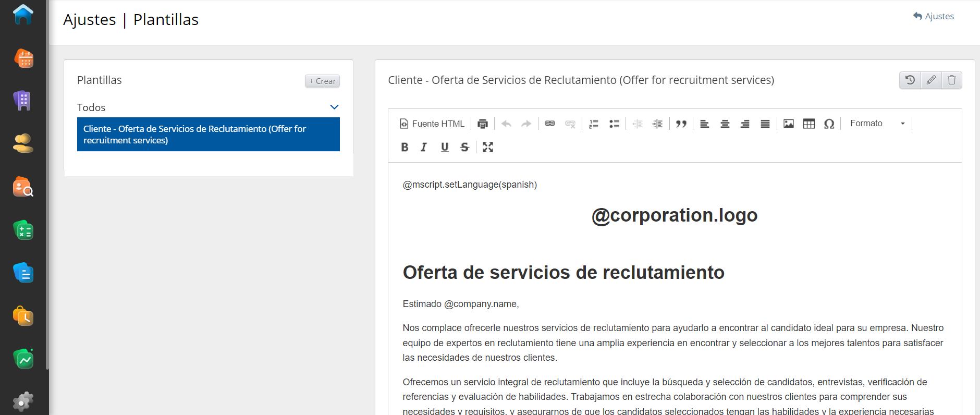Select the Cliente - Oferta de Servicios template

(x=208, y=135)
